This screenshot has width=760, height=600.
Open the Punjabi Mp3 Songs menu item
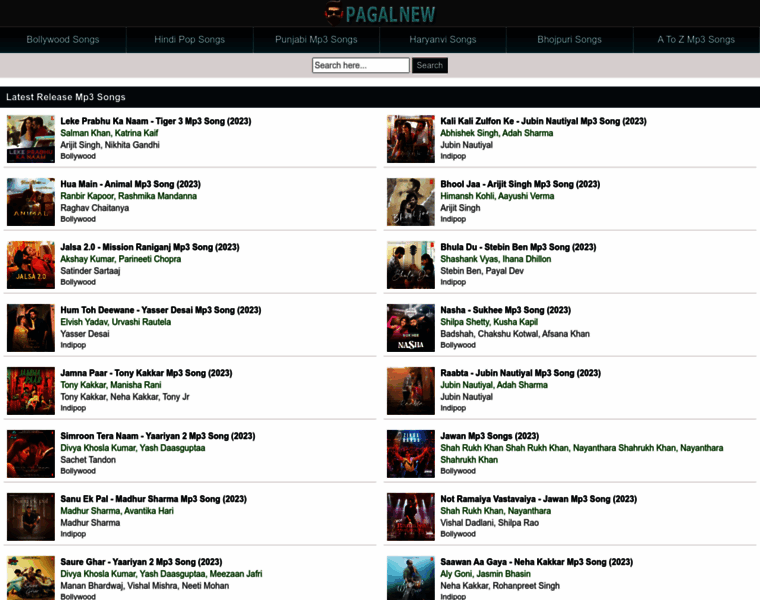pyautogui.click(x=316, y=40)
